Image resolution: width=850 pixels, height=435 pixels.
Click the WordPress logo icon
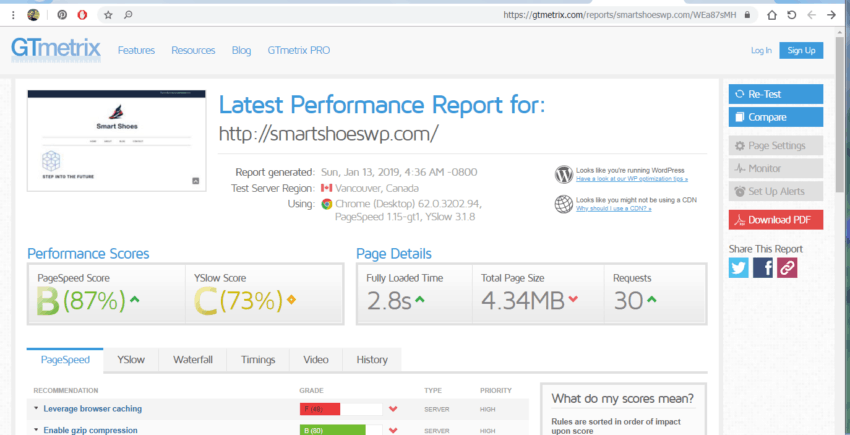(564, 175)
